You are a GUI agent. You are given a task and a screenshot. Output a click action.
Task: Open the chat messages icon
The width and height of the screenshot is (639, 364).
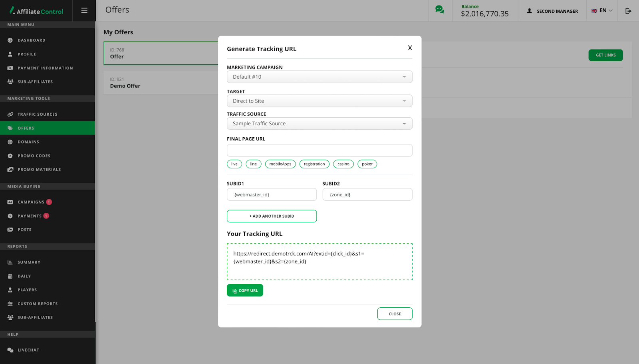coord(439,10)
